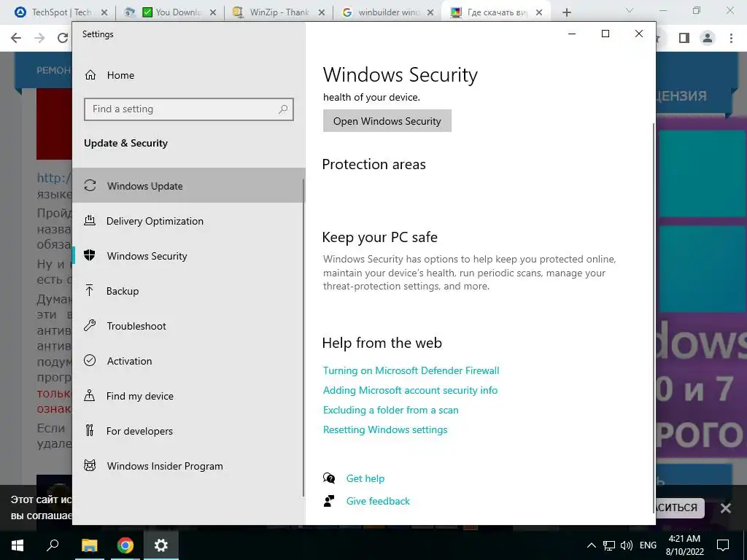Go Home in Settings sidebar
Image resolution: width=747 pixels, height=560 pixels.
click(187, 75)
